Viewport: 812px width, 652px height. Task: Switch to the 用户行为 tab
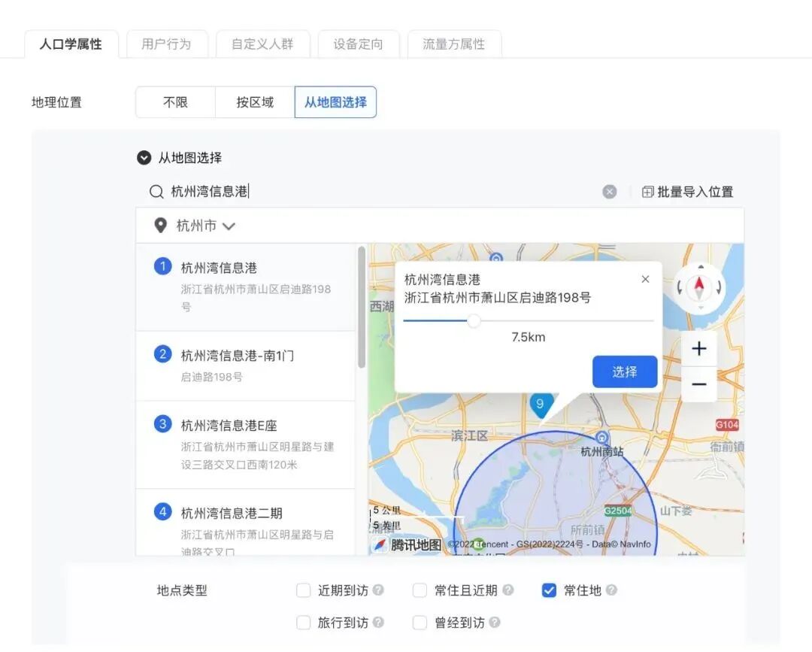coord(167,43)
